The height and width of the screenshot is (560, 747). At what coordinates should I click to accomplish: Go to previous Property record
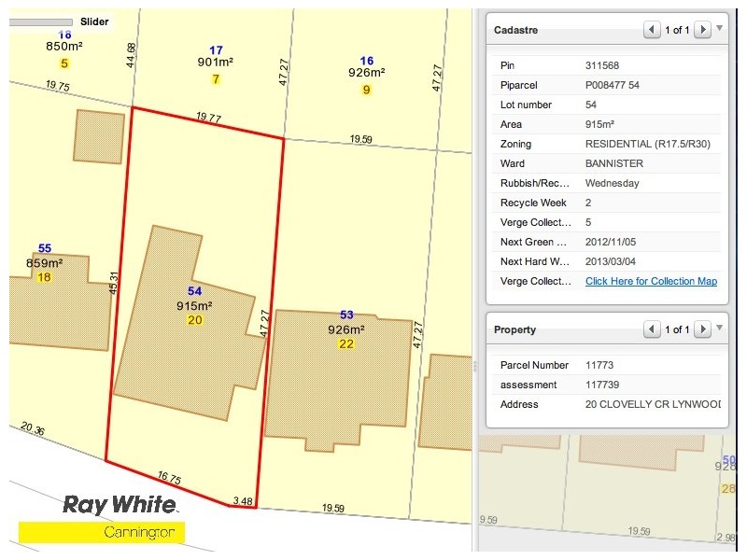pos(651,329)
